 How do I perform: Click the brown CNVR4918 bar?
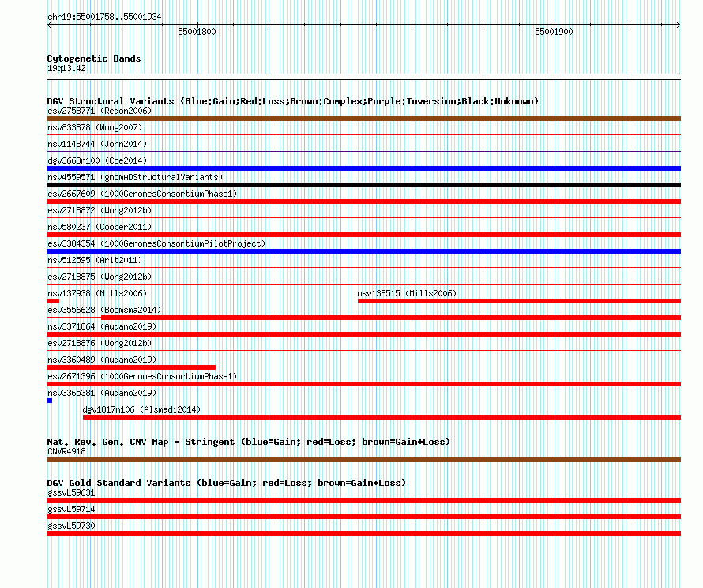[363, 459]
